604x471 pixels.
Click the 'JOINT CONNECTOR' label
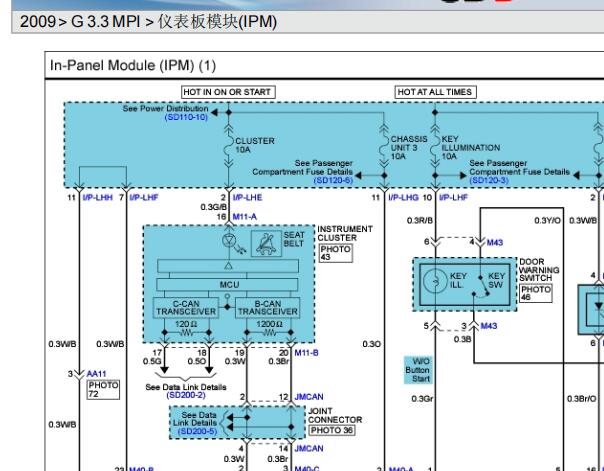pyautogui.click(x=335, y=416)
